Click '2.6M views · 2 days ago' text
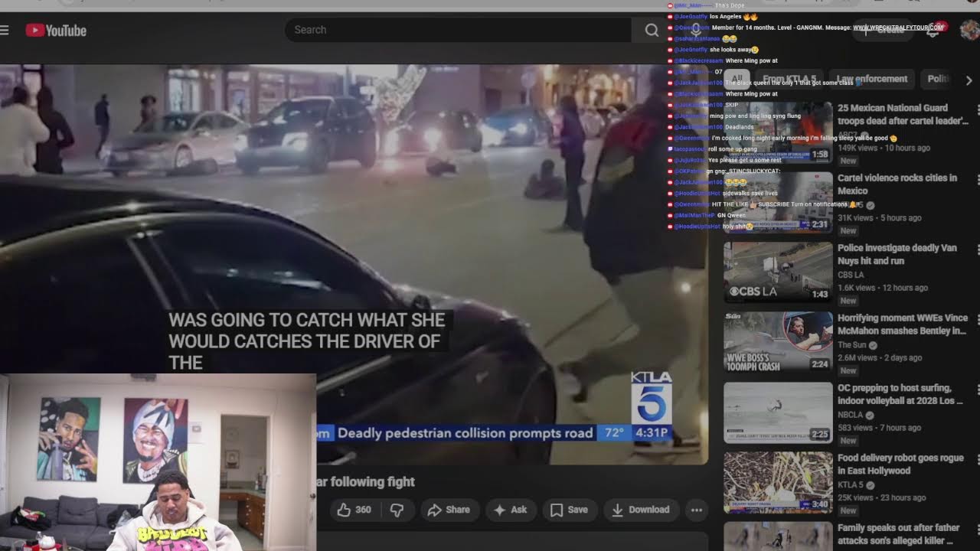980x551 pixels. [x=880, y=358]
